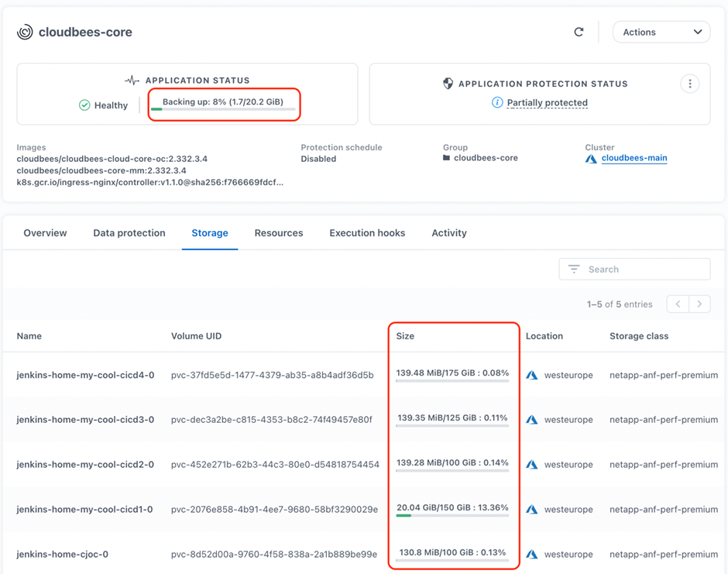
Task: Click the cloudbees-core application logo icon
Action: point(25,32)
